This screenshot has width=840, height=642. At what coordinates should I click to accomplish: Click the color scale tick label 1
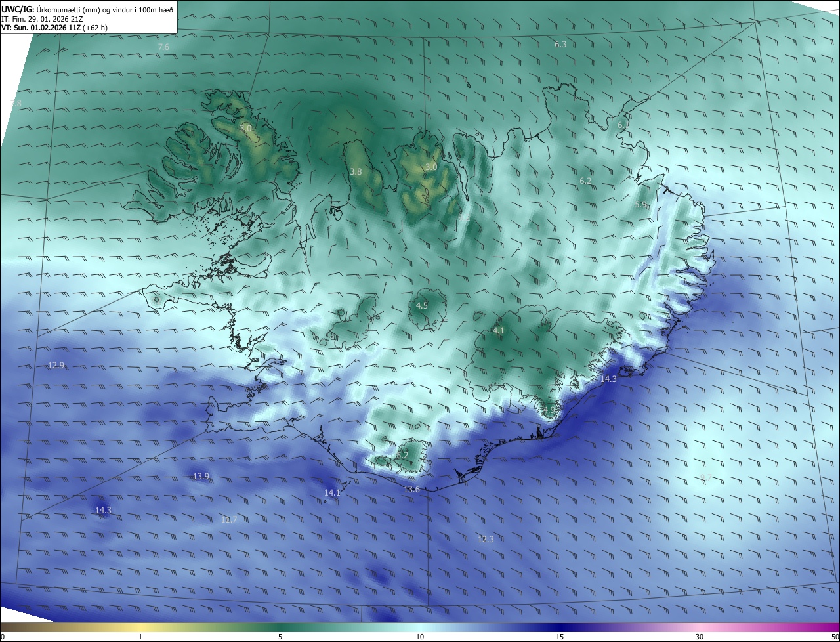[140, 637]
